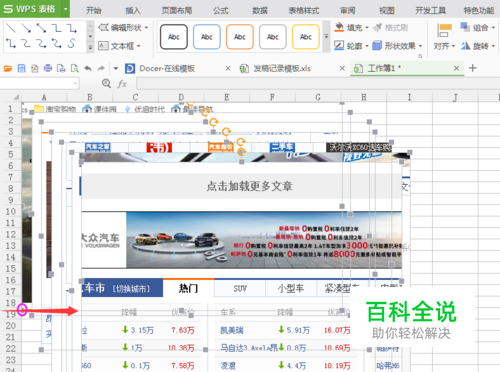
Task: Open the 页面布局 ribbon tab
Action: 177,10
